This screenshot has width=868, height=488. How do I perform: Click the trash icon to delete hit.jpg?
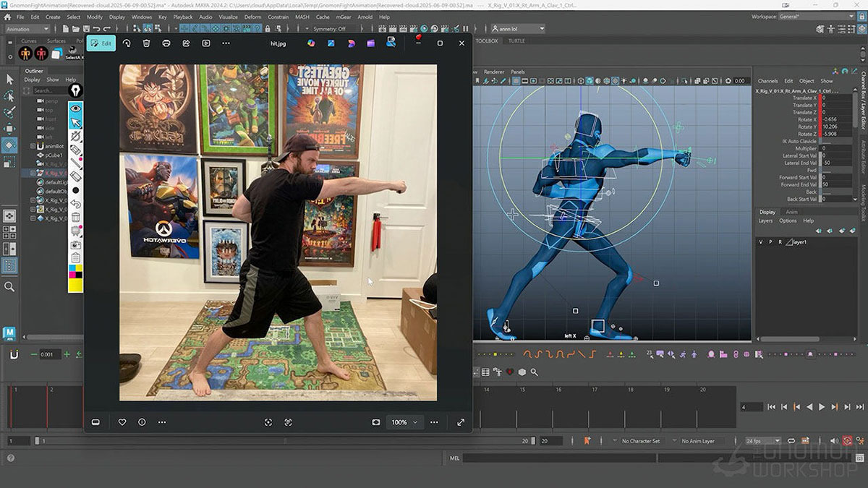(x=146, y=43)
